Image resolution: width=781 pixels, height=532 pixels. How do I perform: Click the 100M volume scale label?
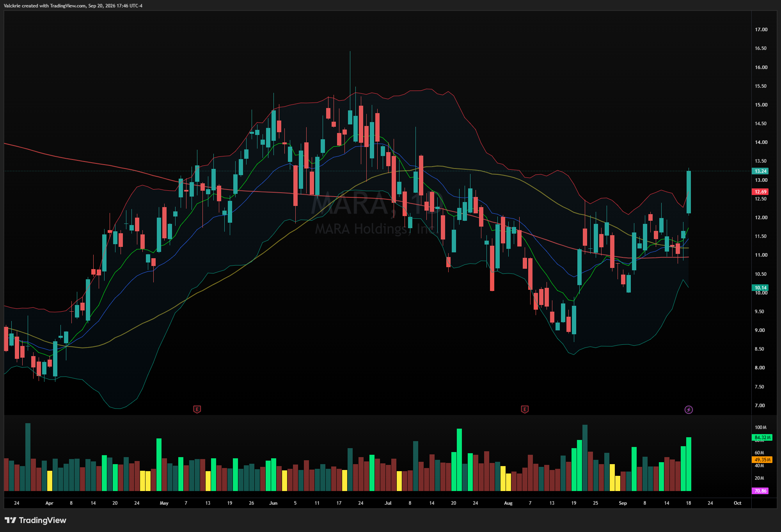[760, 427]
